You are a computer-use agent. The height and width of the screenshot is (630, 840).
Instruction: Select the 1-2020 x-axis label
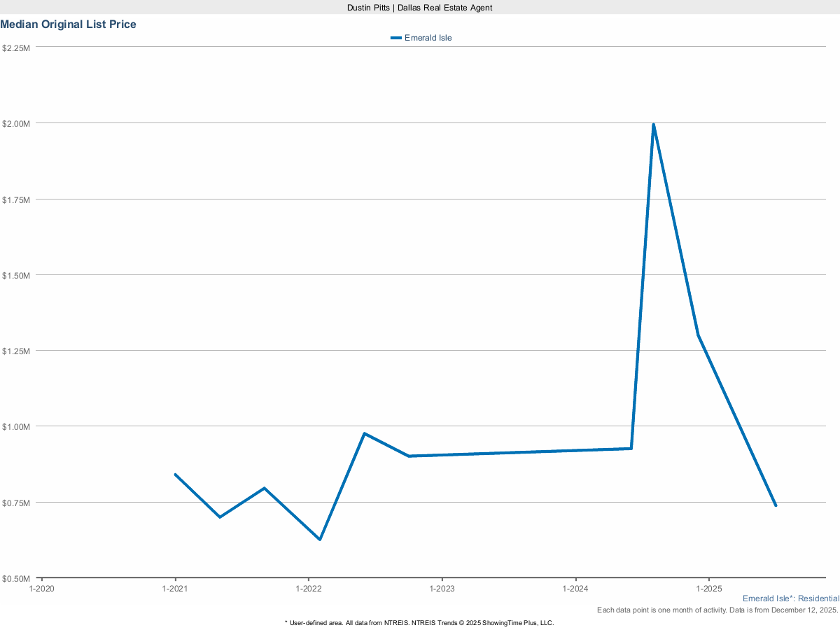41,589
